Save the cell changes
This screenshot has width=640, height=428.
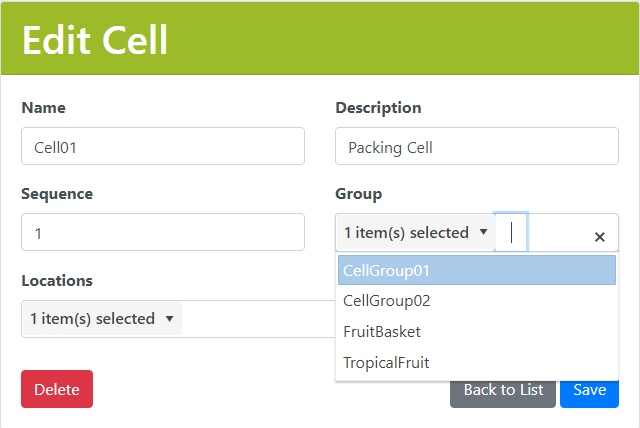589,390
